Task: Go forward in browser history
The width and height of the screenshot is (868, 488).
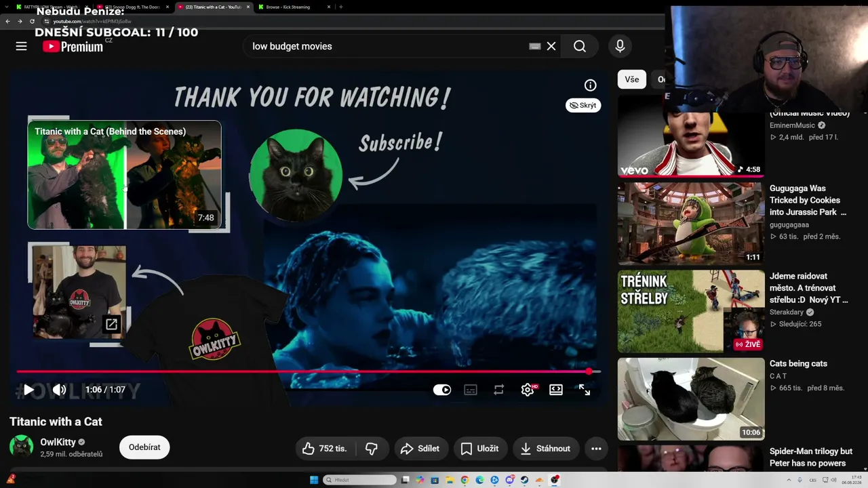Action: (20, 21)
